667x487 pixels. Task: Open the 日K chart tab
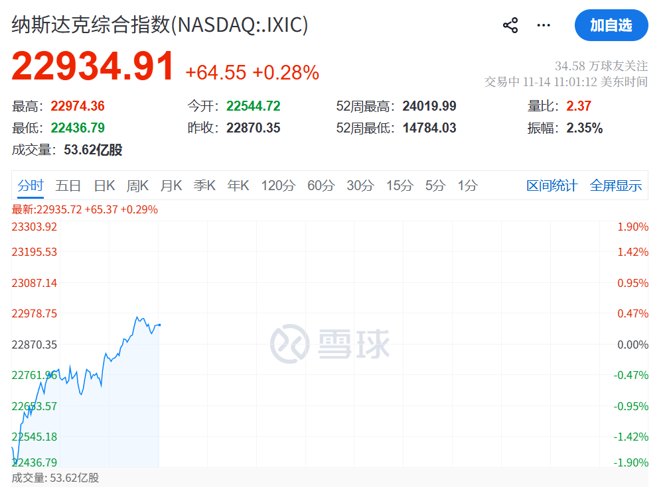pyautogui.click(x=104, y=185)
